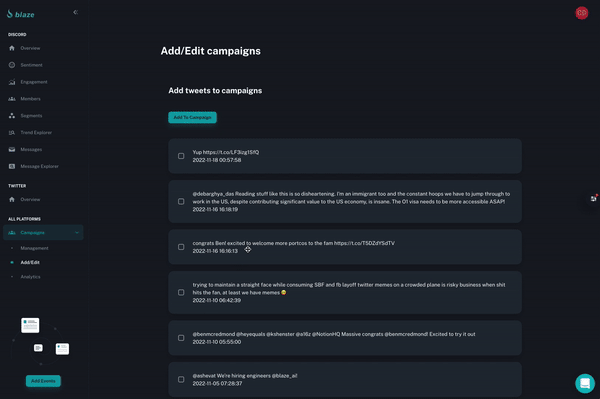Check the 'Yup https://t.co' tweet checkbox

tap(181, 156)
